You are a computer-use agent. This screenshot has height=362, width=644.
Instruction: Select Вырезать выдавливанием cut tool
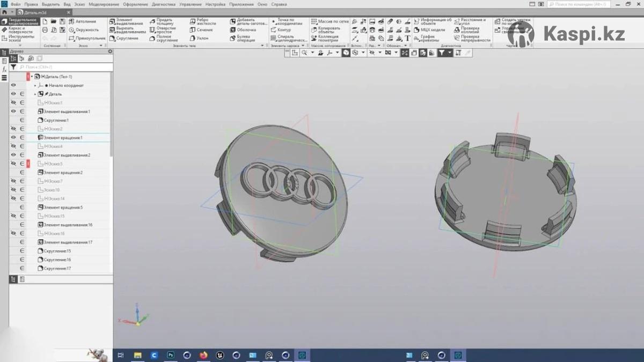click(x=127, y=30)
